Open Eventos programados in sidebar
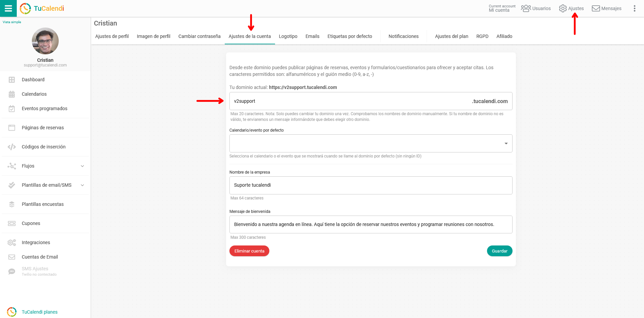644x318 pixels. pyautogui.click(x=45, y=108)
